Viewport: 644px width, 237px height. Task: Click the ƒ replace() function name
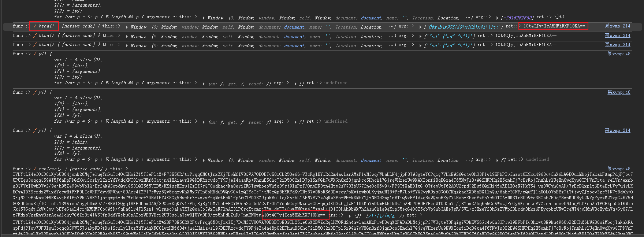tap(48, 169)
